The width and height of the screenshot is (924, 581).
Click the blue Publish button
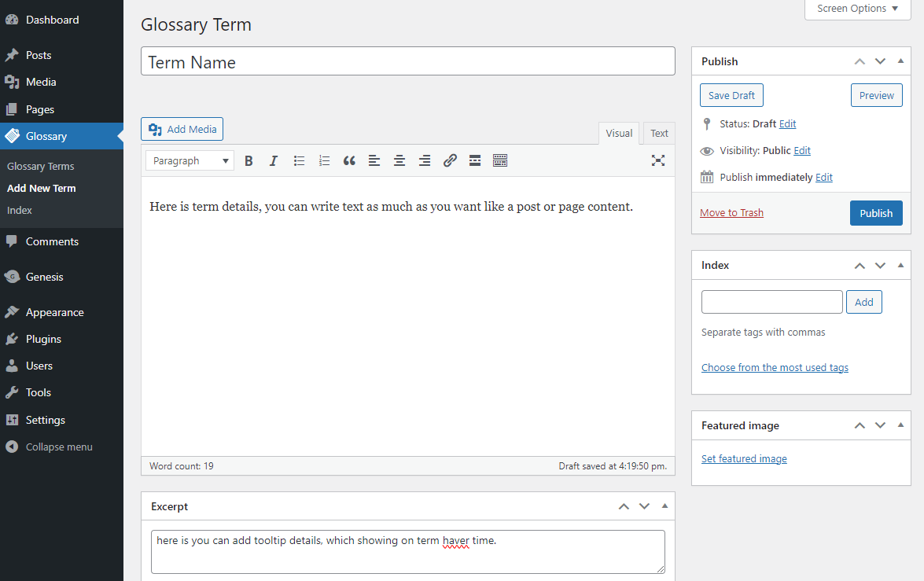[x=876, y=213]
